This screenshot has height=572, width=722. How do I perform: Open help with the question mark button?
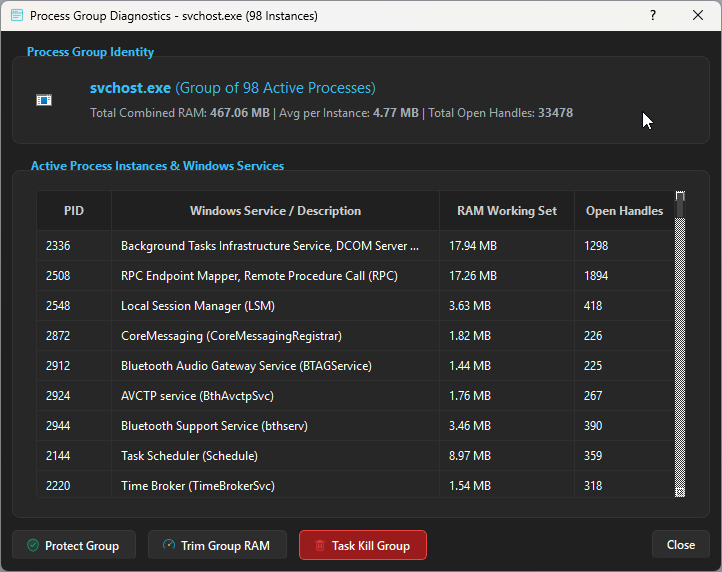point(653,15)
